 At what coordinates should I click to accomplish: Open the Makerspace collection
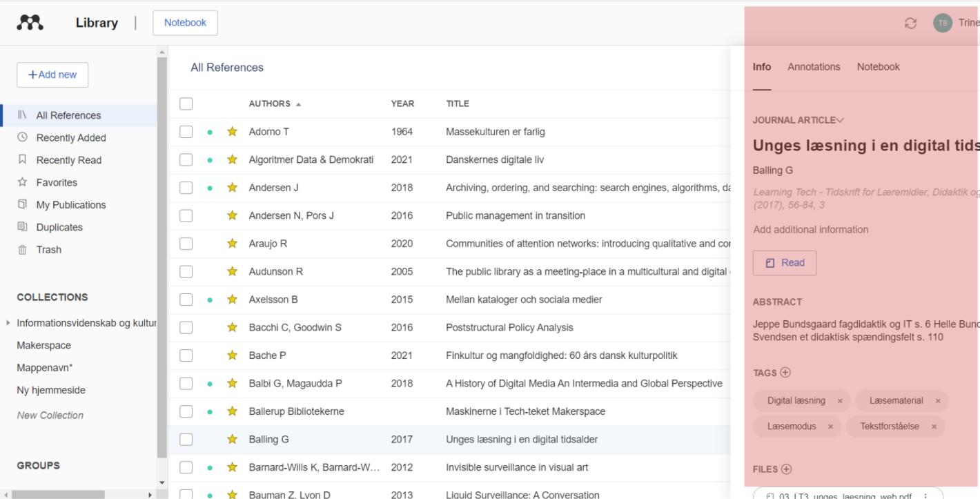(44, 345)
